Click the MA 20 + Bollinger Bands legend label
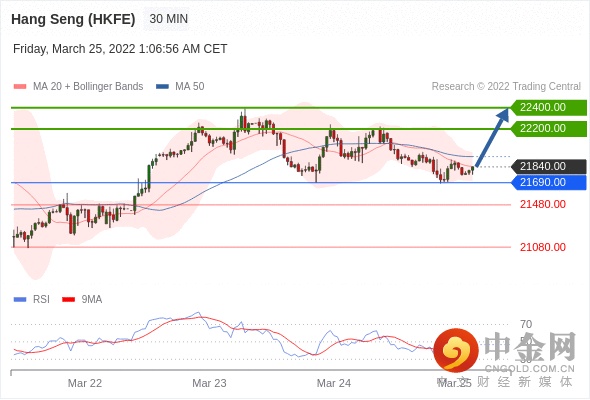This screenshot has width=590, height=400. pos(88,87)
